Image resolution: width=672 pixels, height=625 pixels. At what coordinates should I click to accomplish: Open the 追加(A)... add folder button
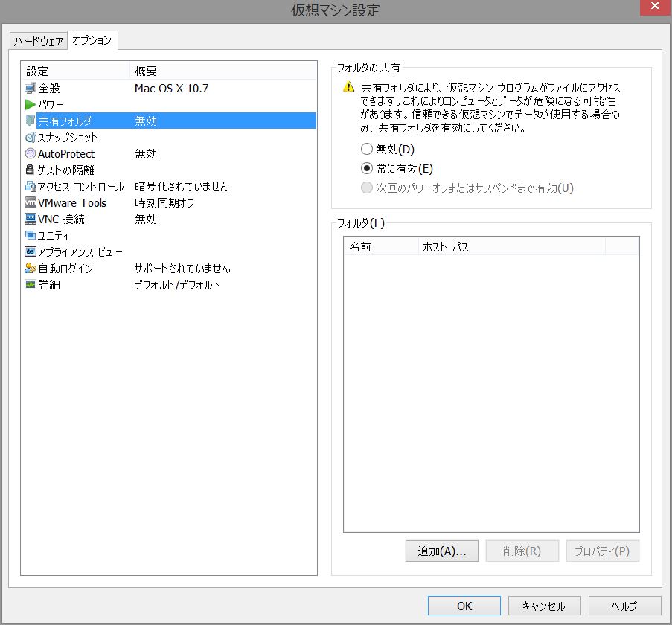pos(442,551)
